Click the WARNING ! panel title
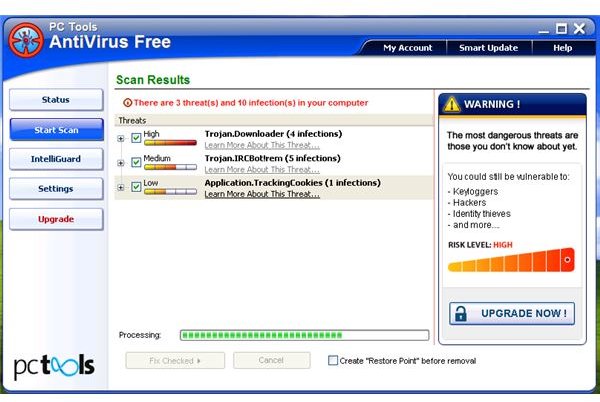Viewport: 600px width, 402px height. pos(492,104)
